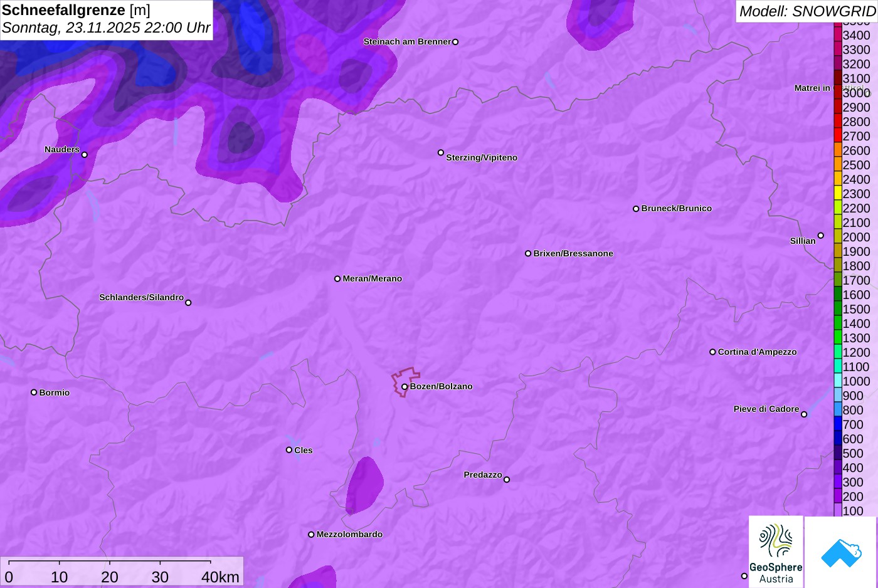
Task: Click the blue diamond cloud logo
Action: point(841,552)
